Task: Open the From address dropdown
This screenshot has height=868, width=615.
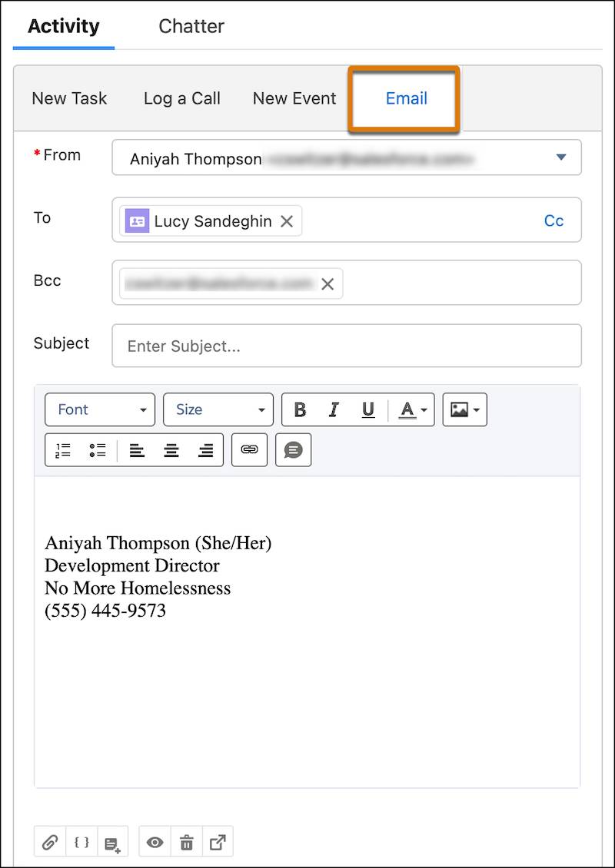Action: (x=560, y=157)
